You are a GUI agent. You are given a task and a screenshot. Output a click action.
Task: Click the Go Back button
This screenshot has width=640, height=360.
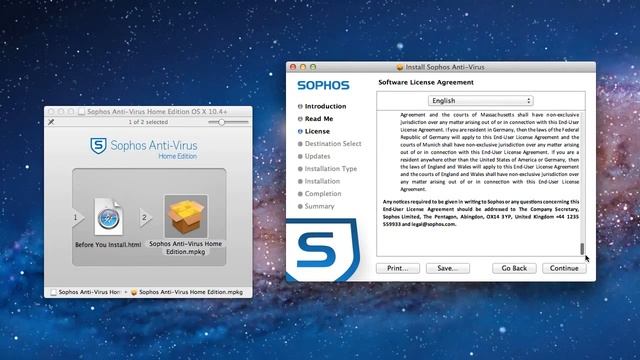514,268
